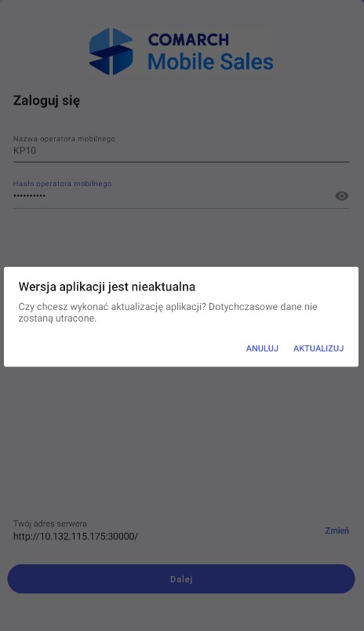This screenshot has height=631, width=364.
Task: Click the Dalej button
Action: [181, 578]
